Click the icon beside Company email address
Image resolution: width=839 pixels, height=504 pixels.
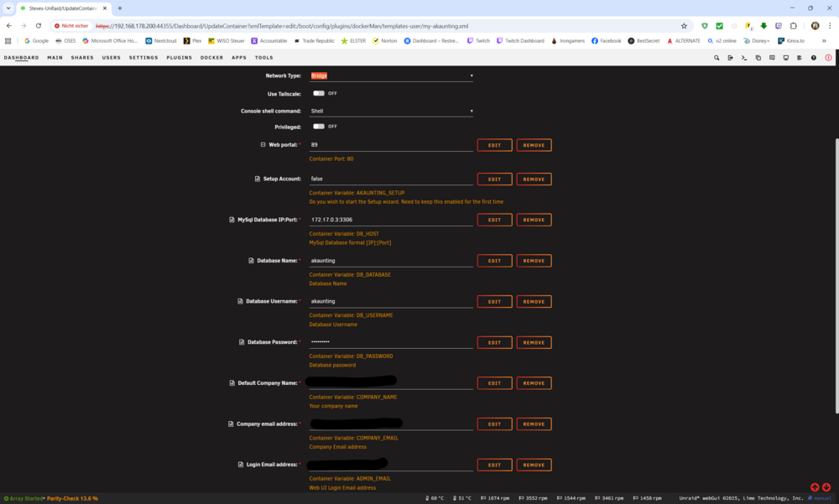coord(231,423)
